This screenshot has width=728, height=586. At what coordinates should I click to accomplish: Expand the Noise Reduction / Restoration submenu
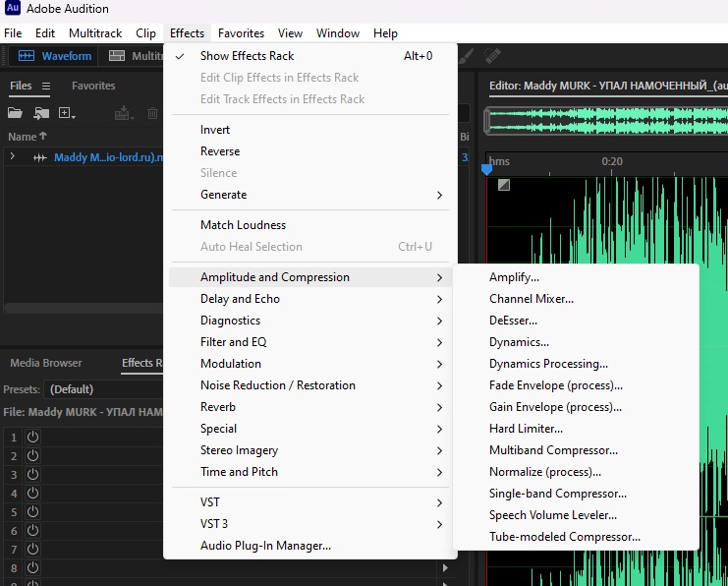tap(278, 385)
